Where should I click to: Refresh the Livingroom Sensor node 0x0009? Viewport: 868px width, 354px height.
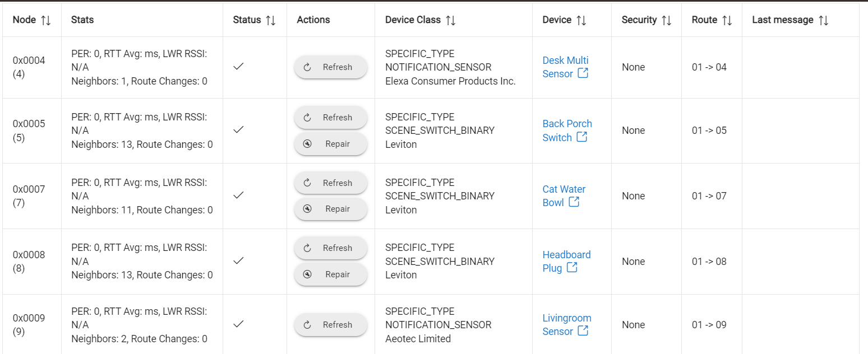[x=331, y=325]
